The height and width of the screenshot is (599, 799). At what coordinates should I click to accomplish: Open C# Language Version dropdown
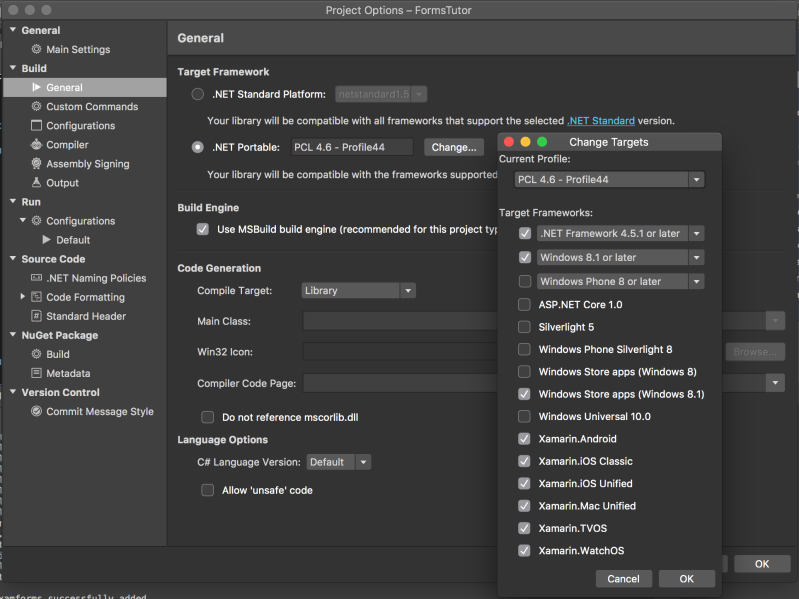(x=339, y=462)
